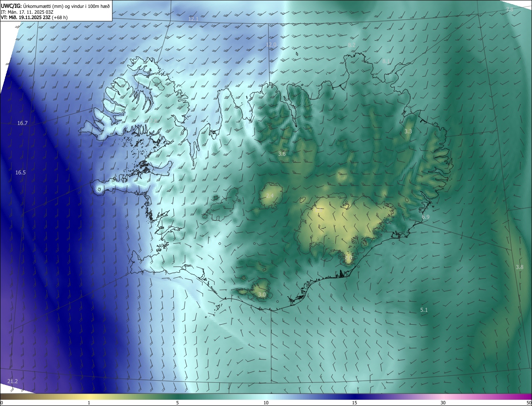Click the 'VT: Mið. 19.11.2025 23Z (+68 h)' line
Image resolution: width=532 pixels, height=406 pixels.
point(34,17)
